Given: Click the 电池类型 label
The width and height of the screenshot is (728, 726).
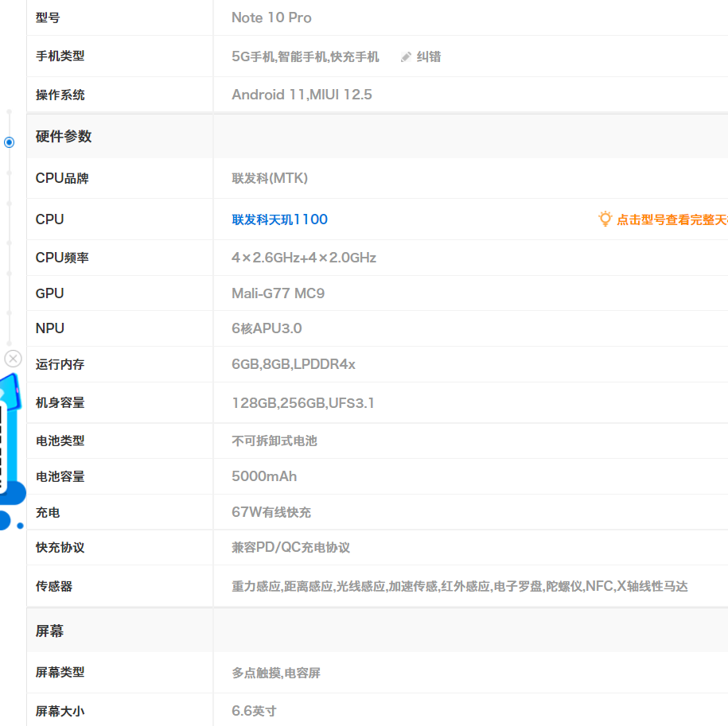Looking at the screenshot, I should (60, 441).
